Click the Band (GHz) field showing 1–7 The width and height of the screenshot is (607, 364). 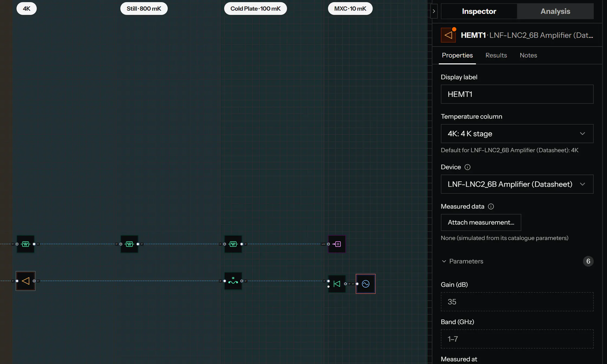(517, 339)
